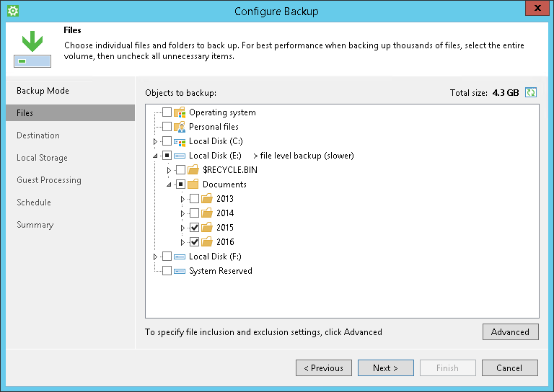Collapse the Documents folder node
This screenshot has height=392, width=554.
tap(169, 184)
